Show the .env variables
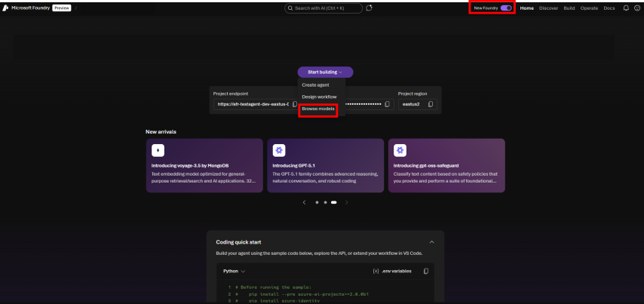The height and width of the screenshot is (304, 644). pos(392,271)
